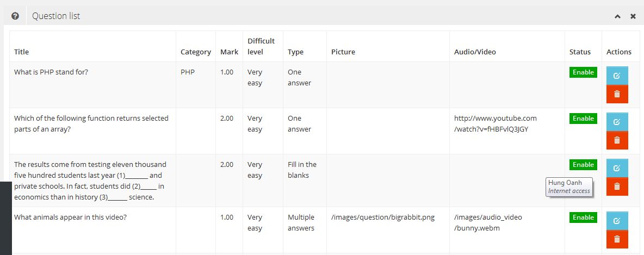Delete the "What is PHP stand for?" question
Image resolution: width=644 pixels, height=255 pixels.
(x=617, y=94)
